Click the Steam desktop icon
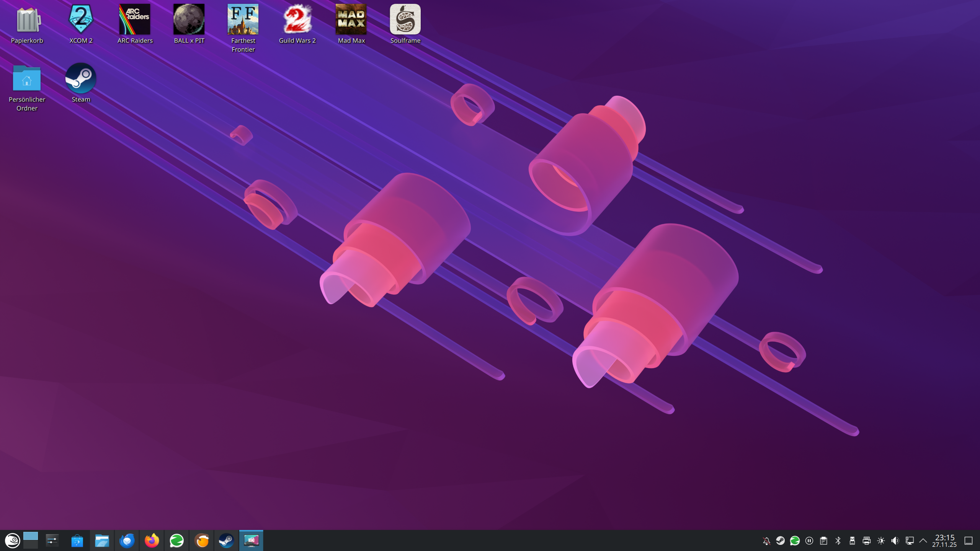Image resolution: width=980 pixels, height=551 pixels. click(81, 79)
